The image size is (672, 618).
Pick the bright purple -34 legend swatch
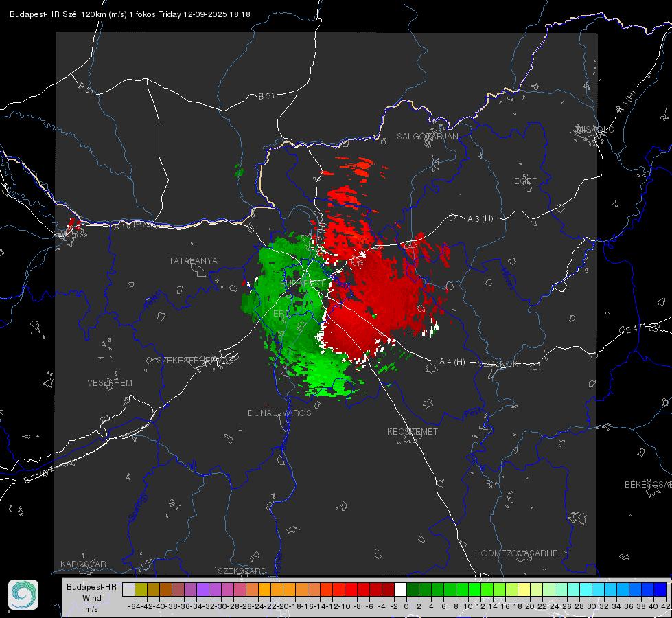202,589
